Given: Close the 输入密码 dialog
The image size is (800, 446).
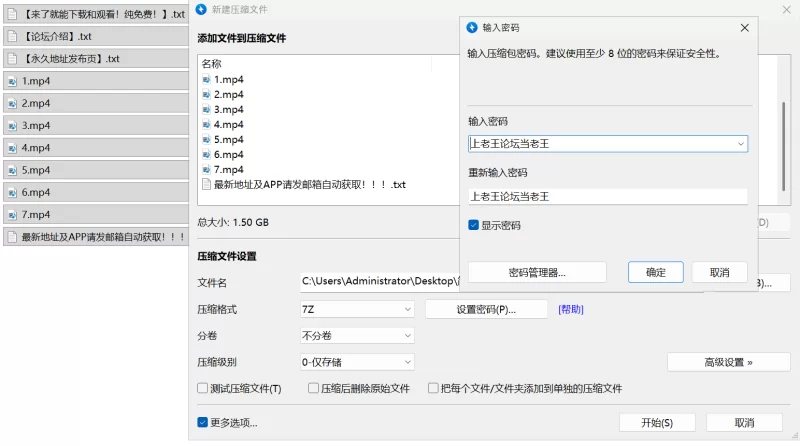Looking at the screenshot, I should pyautogui.click(x=744, y=28).
